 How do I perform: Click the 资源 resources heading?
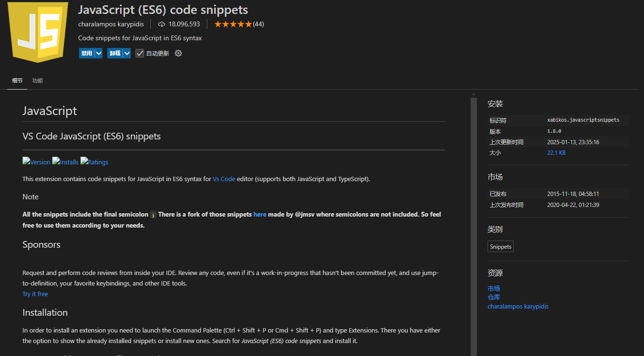495,273
